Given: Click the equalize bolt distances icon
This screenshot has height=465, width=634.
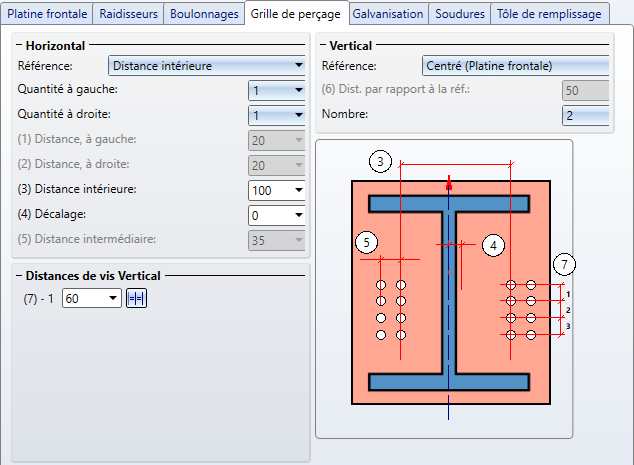Looking at the screenshot, I should 136,298.
